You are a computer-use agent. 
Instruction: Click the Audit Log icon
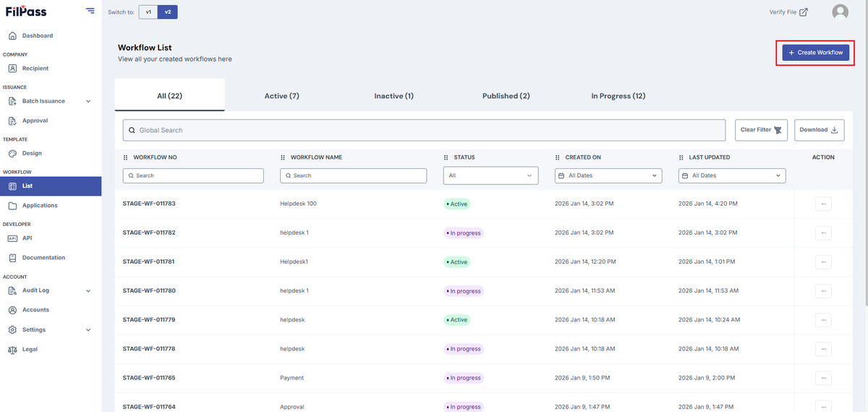[x=12, y=290]
